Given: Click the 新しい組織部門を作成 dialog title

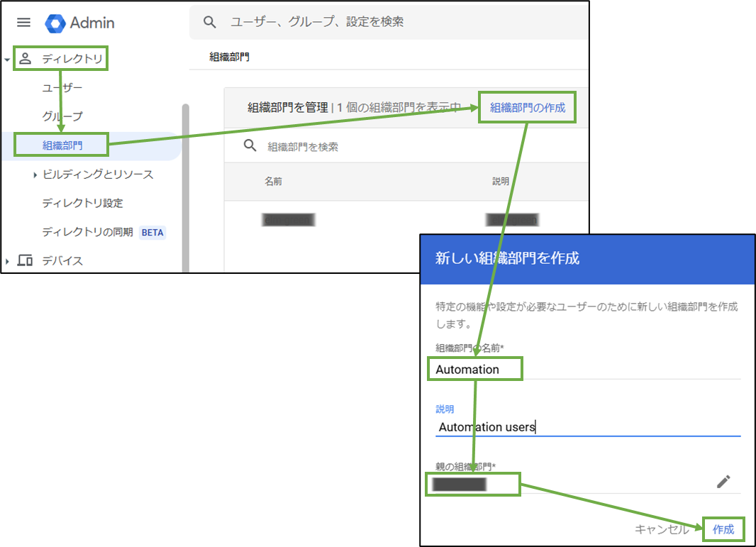Looking at the screenshot, I should (507, 258).
